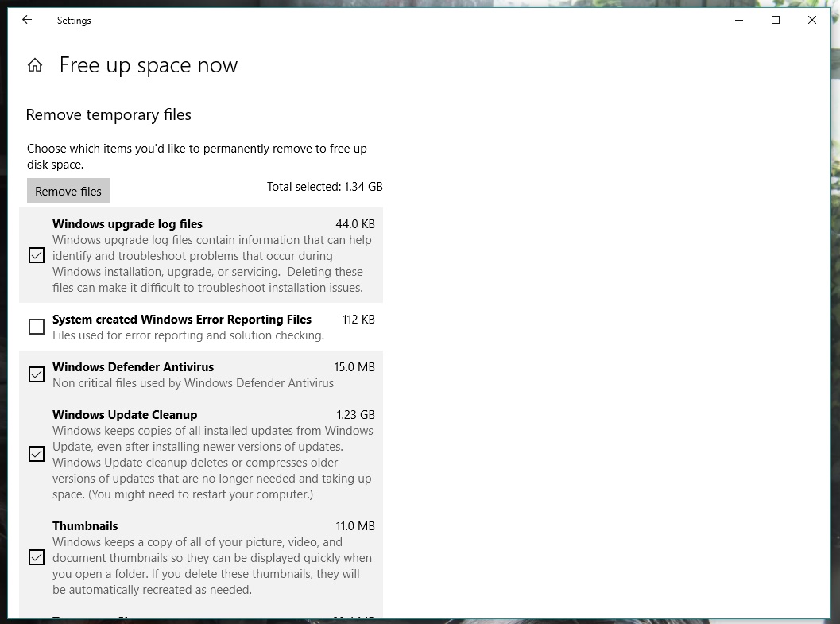Select the Windows upgrade log files title

tap(127, 224)
